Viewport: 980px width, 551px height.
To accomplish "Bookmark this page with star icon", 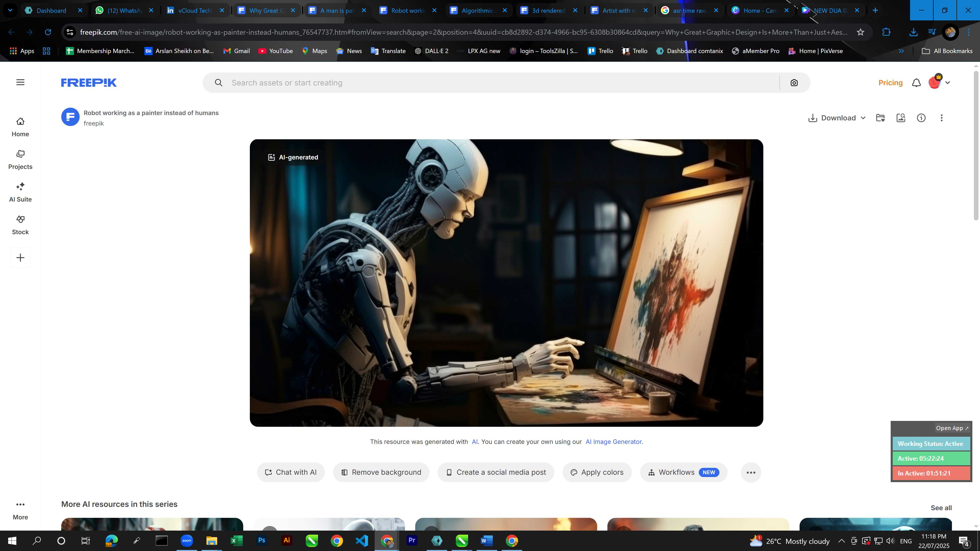I will 861,32.
